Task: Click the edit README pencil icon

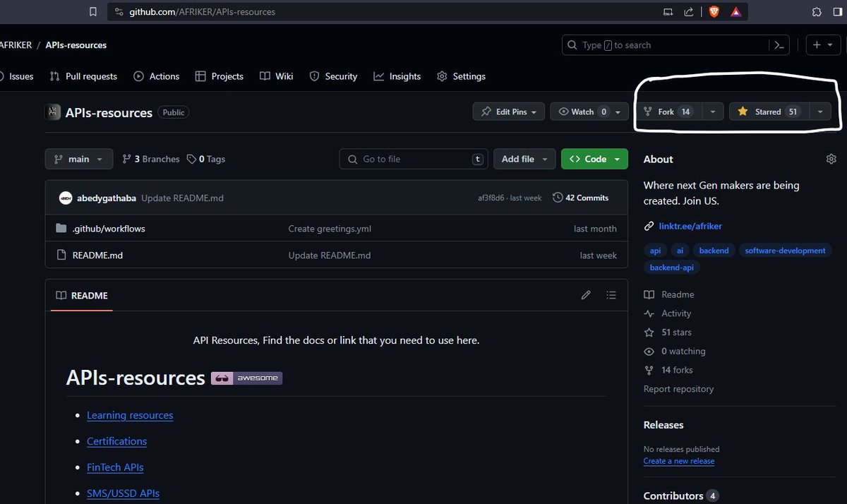Action: [586, 295]
